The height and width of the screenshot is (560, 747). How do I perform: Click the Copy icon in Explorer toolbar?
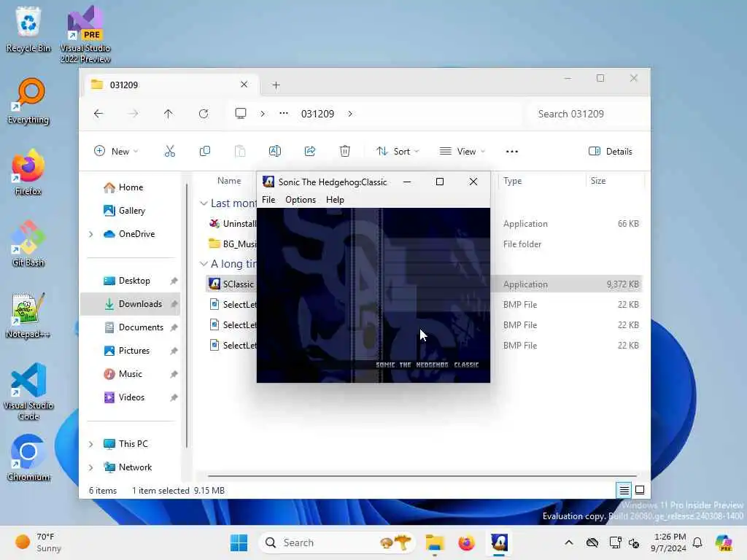[205, 151]
